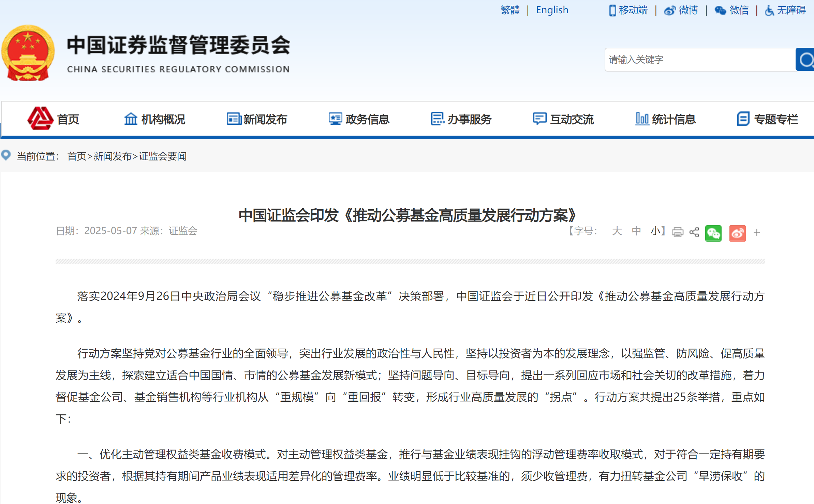The image size is (814, 504).
Task: Open the 互动交流 navigation menu
Action: (x=572, y=119)
